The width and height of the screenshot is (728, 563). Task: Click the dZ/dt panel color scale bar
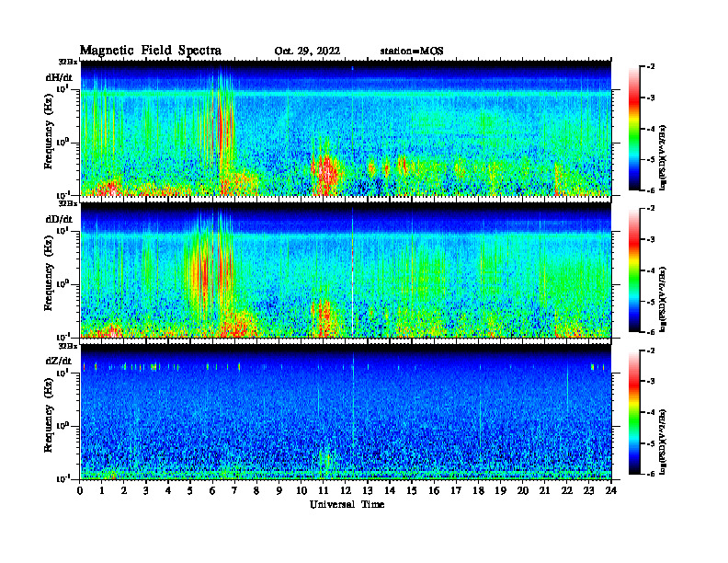click(x=633, y=412)
